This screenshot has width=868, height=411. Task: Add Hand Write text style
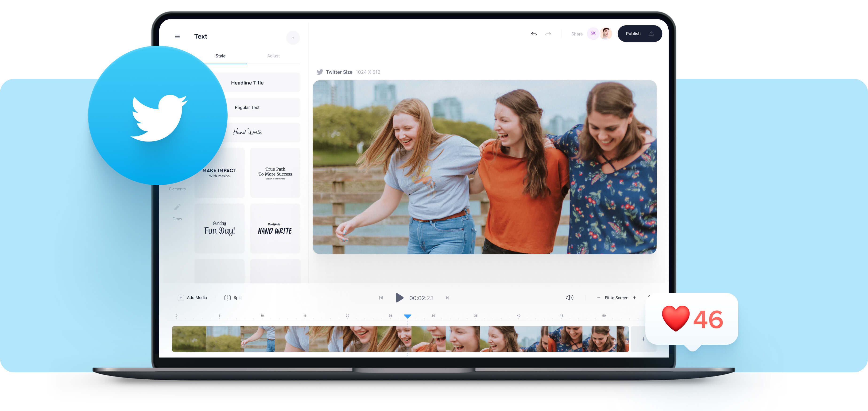tap(247, 132)
